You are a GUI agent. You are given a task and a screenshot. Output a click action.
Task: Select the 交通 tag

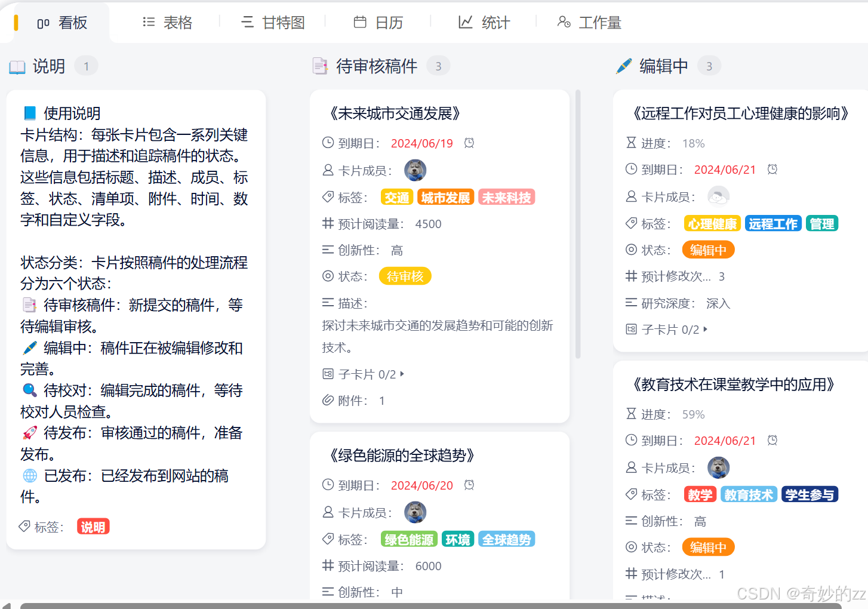tap(397, 197)
